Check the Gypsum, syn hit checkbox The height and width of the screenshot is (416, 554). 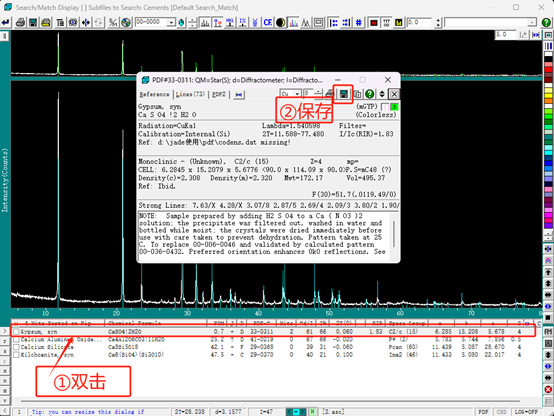point(16,332)
